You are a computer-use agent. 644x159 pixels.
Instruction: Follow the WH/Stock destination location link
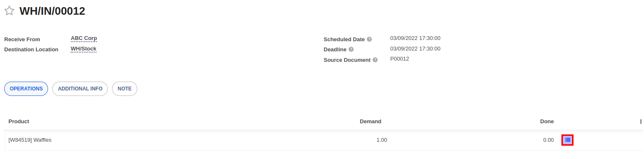coord(83,49)
